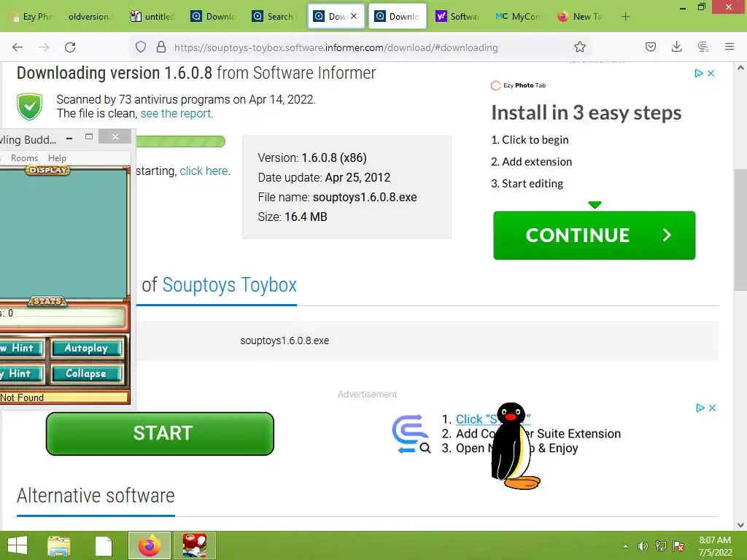Click the green CONTINUE ad button

coord(594,236)
